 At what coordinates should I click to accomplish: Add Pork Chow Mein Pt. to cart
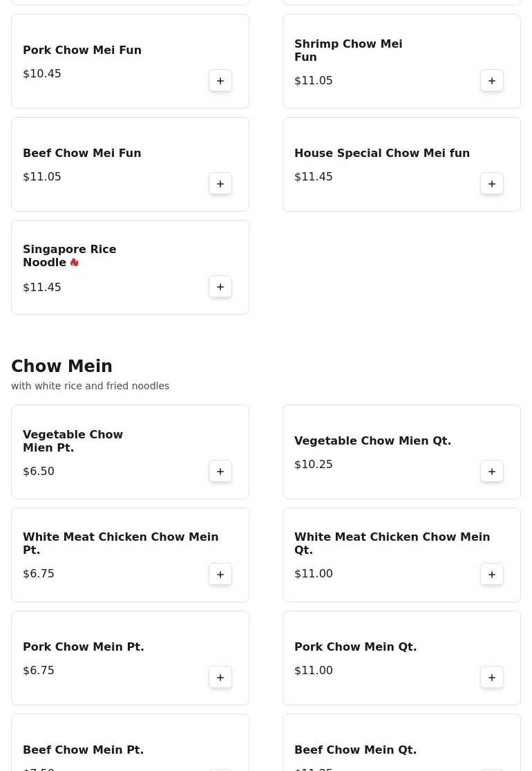click(x=220, y=678)
